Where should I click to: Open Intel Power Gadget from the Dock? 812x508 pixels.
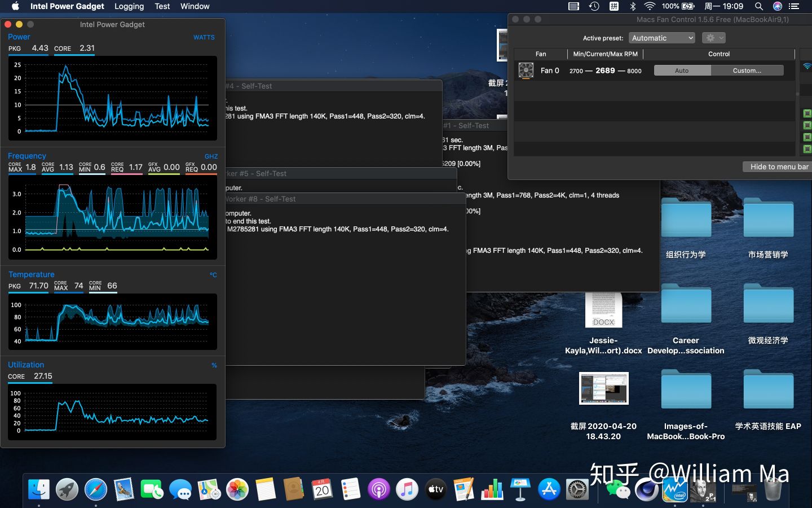(675, 490)
